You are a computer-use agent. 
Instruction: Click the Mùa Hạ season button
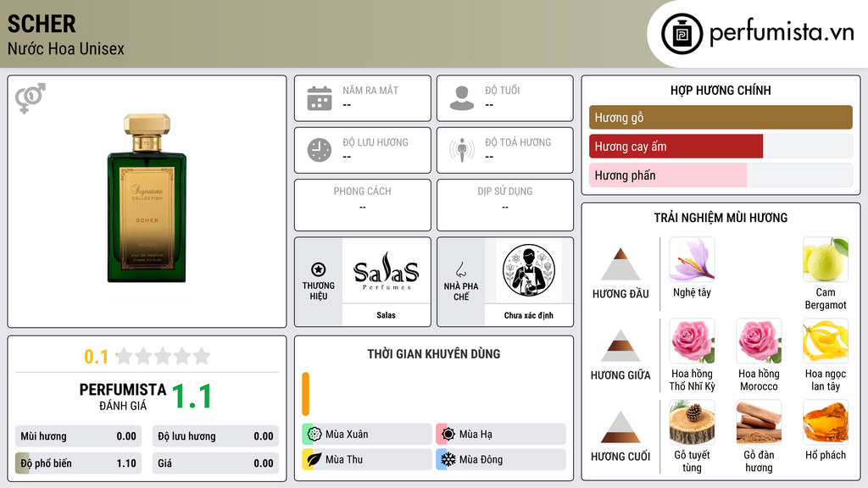tap(501, 435)
